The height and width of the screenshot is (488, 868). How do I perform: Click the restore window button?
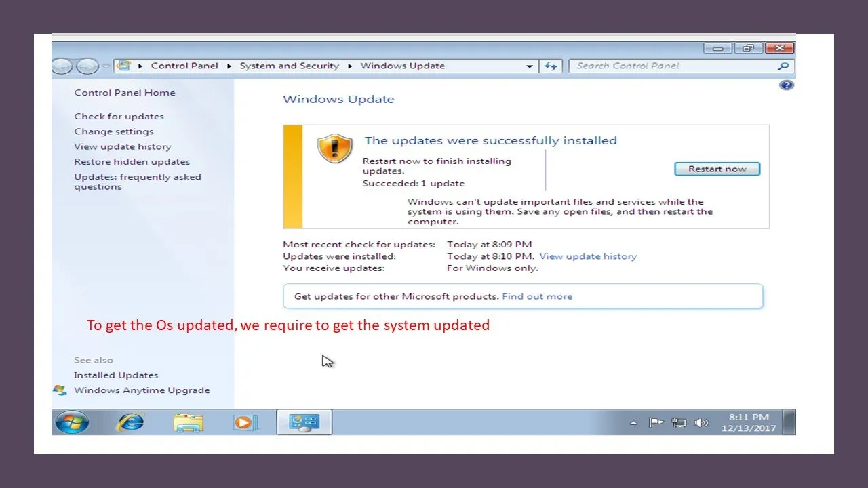(748, 48)
